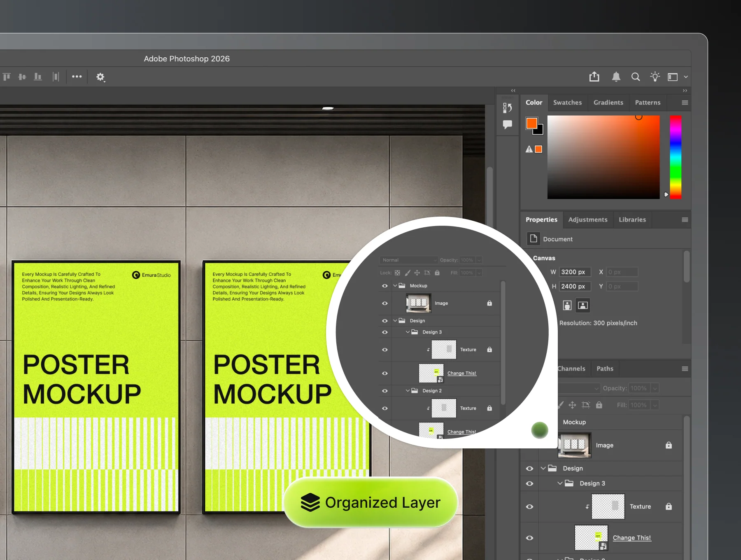
Task: Open the notifications bell
Action: pyautogui.click(x=616, y=77)
